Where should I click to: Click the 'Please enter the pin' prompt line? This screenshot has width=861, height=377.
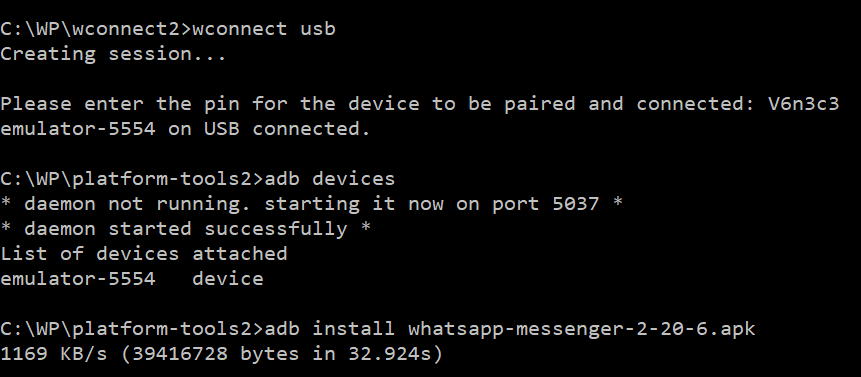(x=420, y=104)
